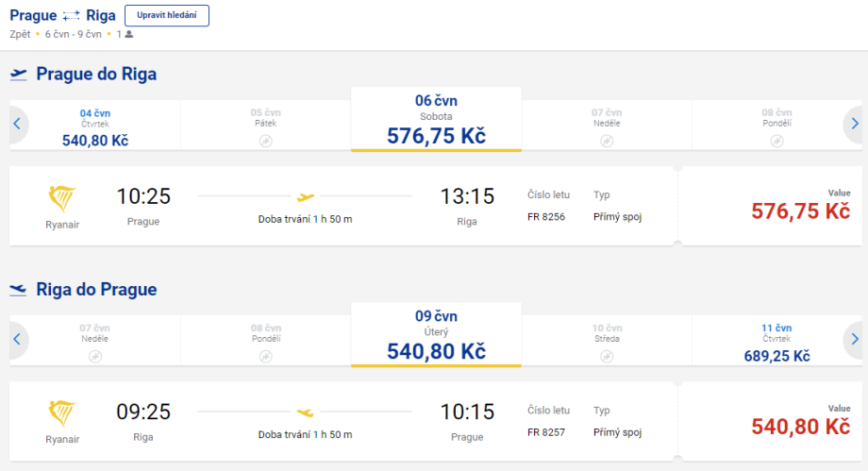Click the Upravit hledání button
Viewport: 868px width, 471px height.
(x=167, y=16)
